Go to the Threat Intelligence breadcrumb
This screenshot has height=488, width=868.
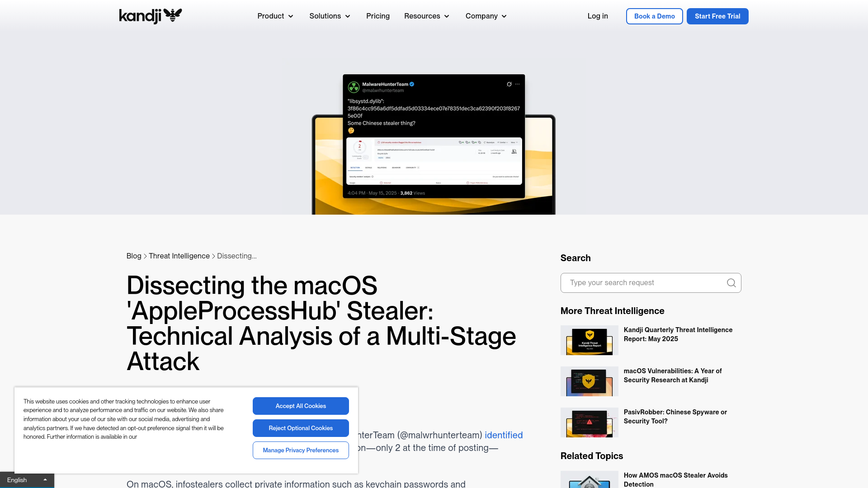tap(179, 256)
